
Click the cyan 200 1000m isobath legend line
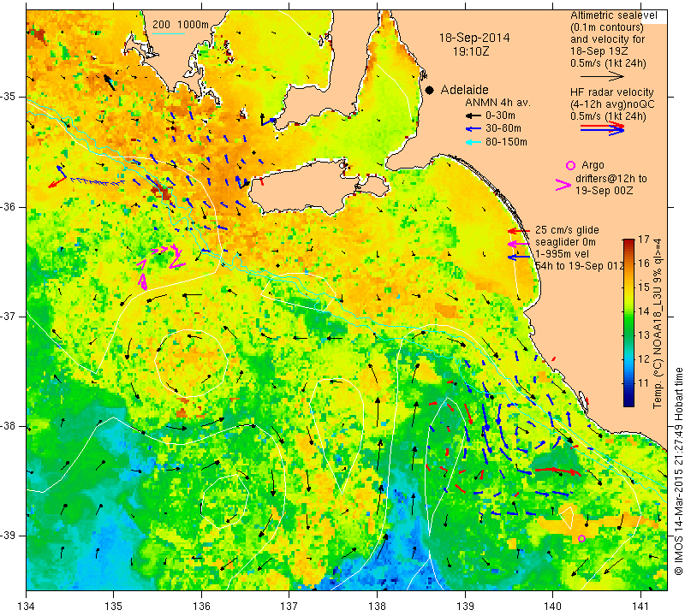point(169,33)
